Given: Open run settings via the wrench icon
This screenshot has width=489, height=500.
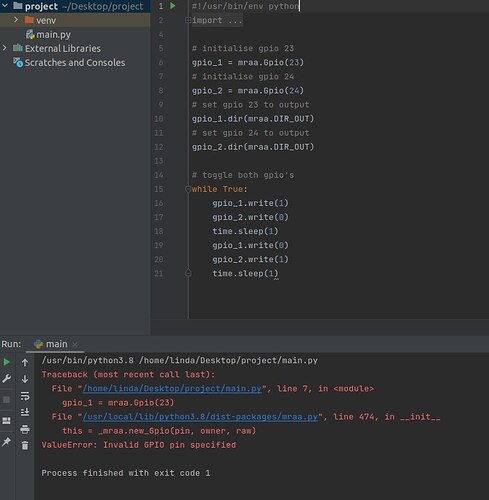Looking at the screenshot, I should tap(6, 379).
